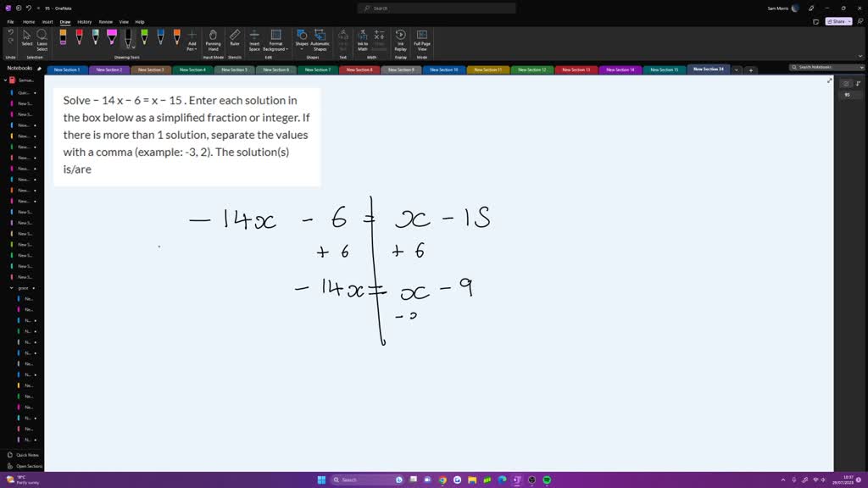The height and width of the screenshot is (488, 868).
Task: Click the Insert Space tool
Action: [x=254, y=38]
